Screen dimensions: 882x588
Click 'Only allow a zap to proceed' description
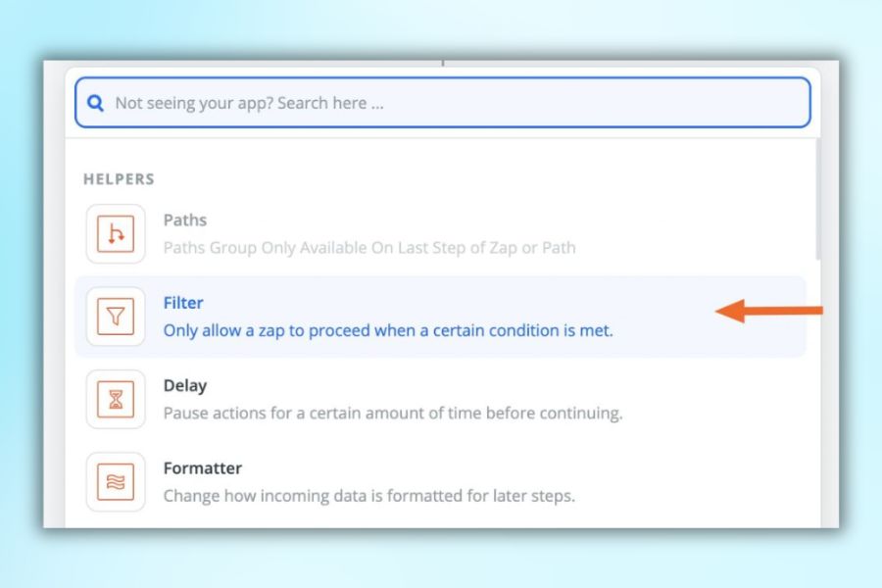388,330
